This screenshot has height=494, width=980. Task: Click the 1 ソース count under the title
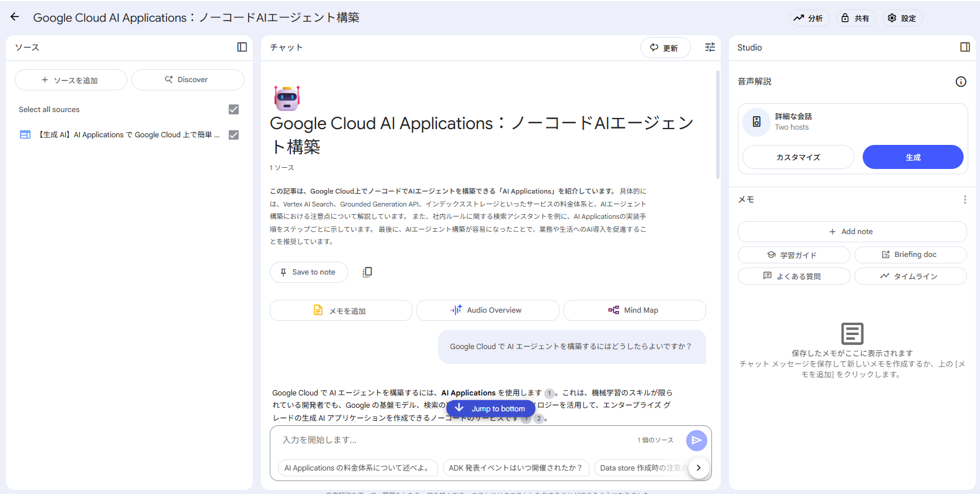[x=282, y=168]
